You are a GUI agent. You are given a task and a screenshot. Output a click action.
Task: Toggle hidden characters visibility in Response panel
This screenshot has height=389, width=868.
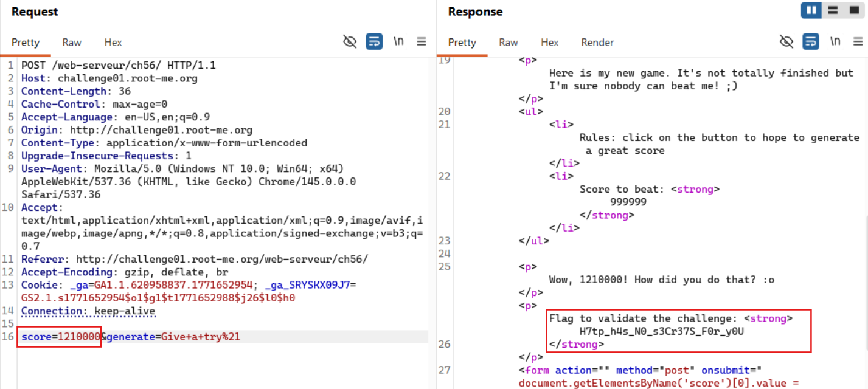click(786, 41)
